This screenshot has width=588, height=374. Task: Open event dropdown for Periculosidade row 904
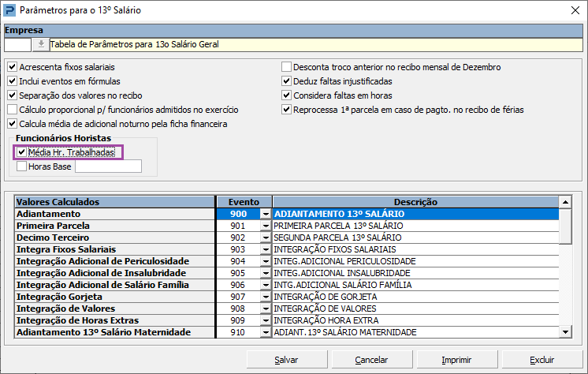point(266,261)
